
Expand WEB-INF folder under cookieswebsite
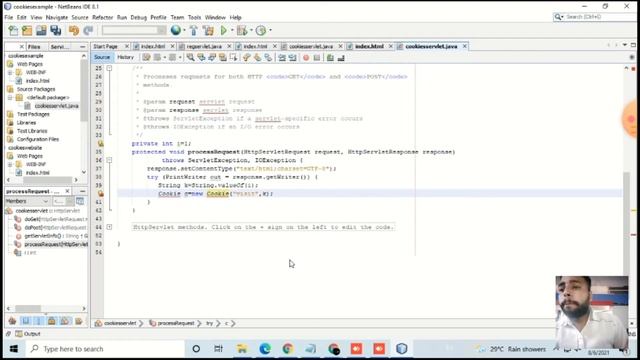(x=10, y=164)
